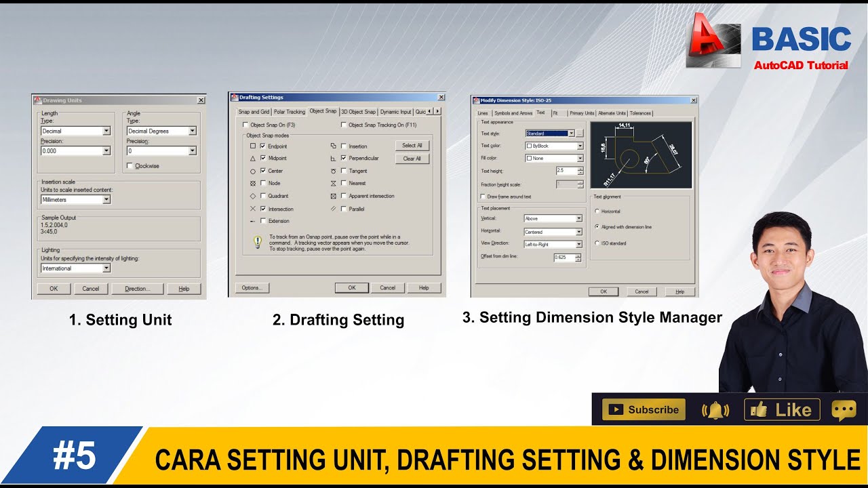Switch to 3D Object Snap tab
The image size is (868, 488).
pyautogui.click(x=358, y=112)
